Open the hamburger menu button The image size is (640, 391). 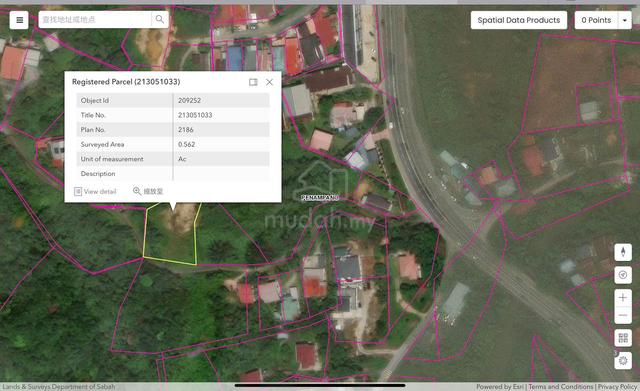19,20
